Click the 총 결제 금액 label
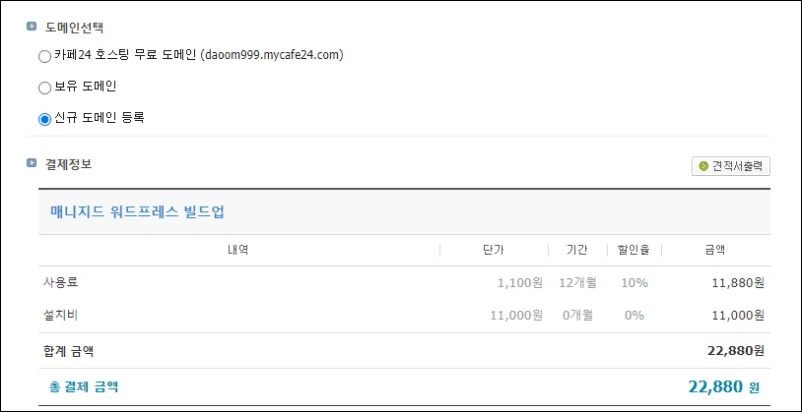Image resolution: width=802 pixels, height=412 pixels. click(84, 387)
